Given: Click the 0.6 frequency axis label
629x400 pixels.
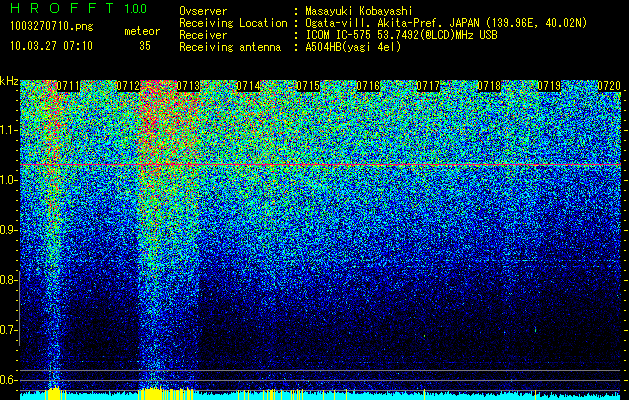Looking at the screenshot, I should [x=9, y=380].
